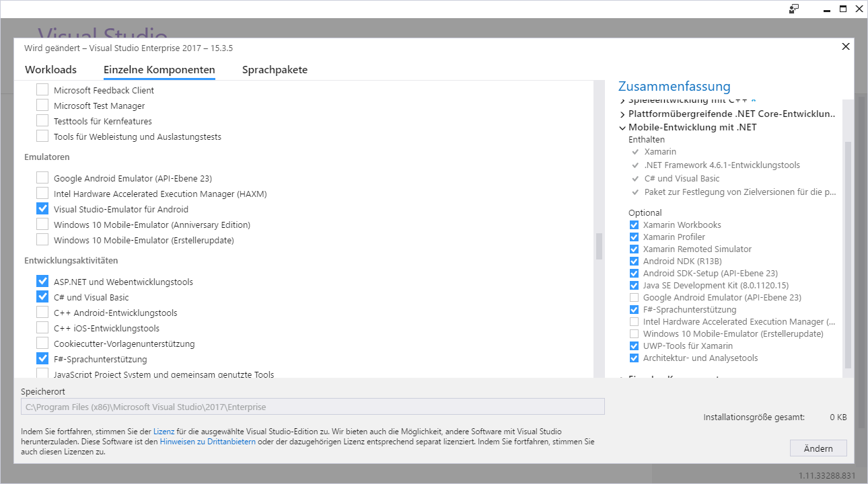Maximize the installer window
Screen dimensions: 868x484
843,9
